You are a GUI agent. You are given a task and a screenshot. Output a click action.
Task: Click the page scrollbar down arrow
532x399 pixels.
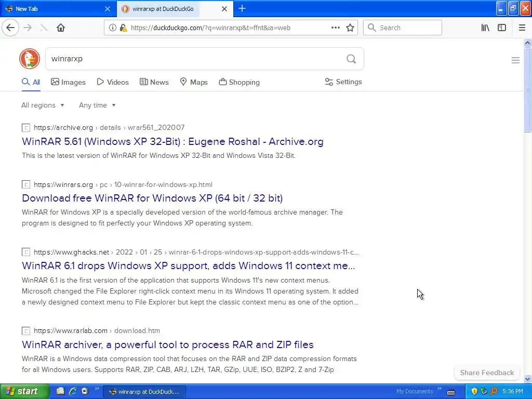527,379
